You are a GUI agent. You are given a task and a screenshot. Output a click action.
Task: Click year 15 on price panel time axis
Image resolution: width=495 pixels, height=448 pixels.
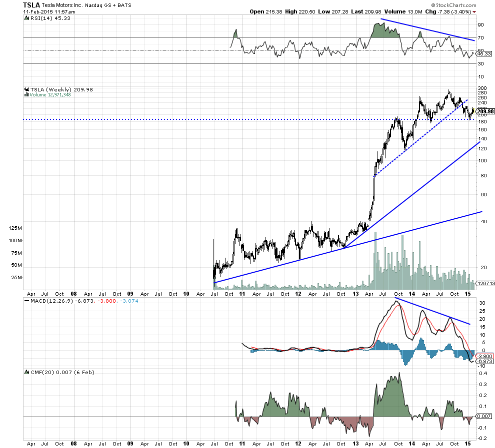(468, 294)
